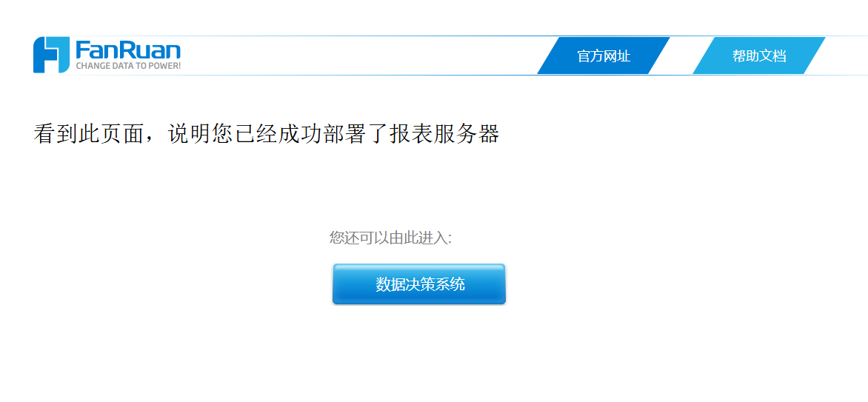Open the 帮助文档 header tab

point(759,56)
